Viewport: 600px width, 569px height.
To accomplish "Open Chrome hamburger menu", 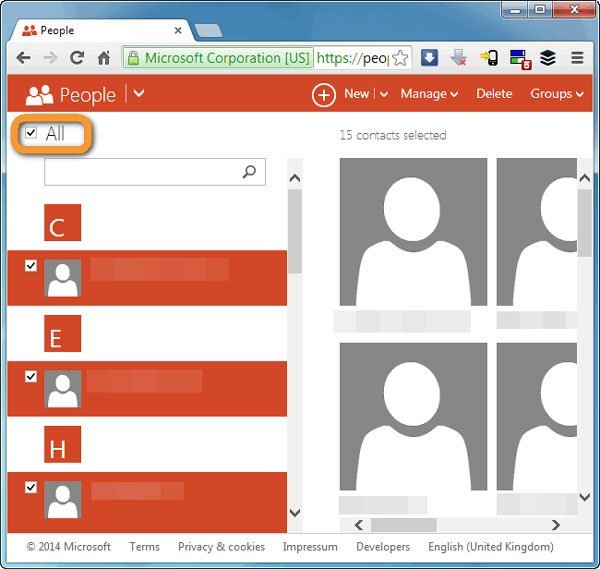I will pos(577,58).
